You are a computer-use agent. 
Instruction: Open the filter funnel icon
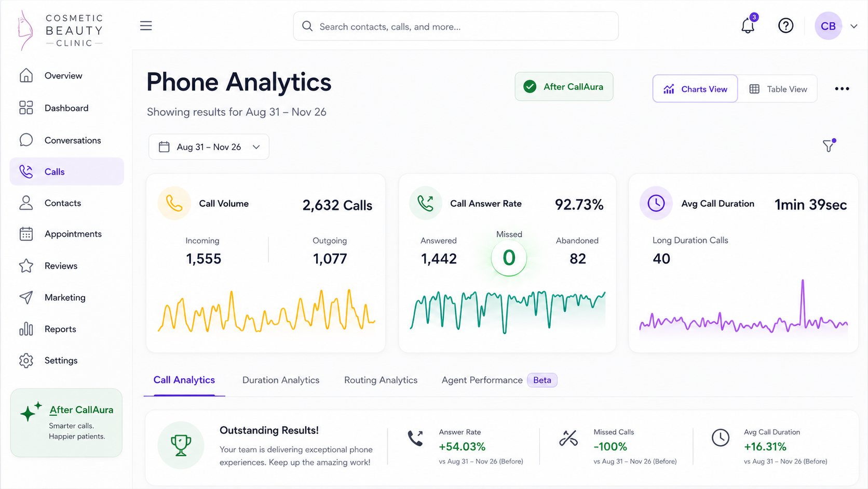click(829, 146)
